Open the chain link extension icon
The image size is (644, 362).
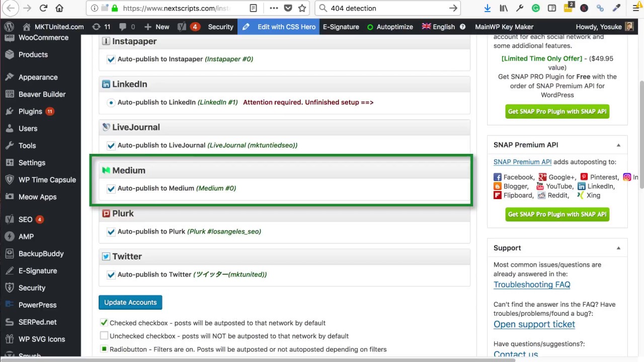click(600, 8)
